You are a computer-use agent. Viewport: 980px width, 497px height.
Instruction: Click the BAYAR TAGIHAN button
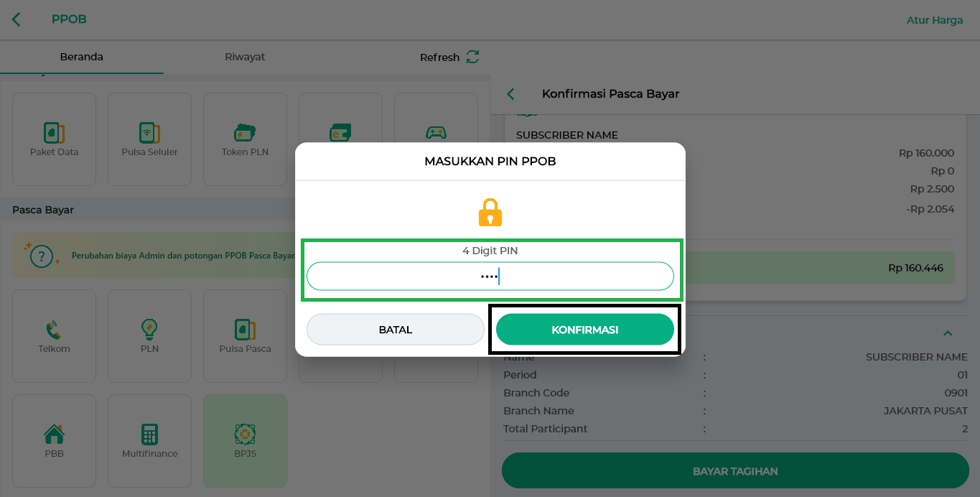tap(735, 471)
